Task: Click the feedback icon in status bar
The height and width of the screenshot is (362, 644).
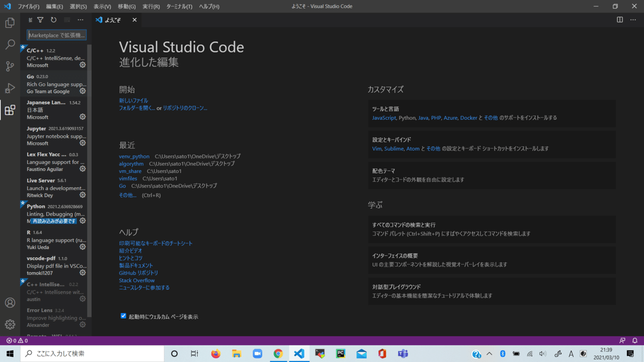Action: [x=623, y=341]
